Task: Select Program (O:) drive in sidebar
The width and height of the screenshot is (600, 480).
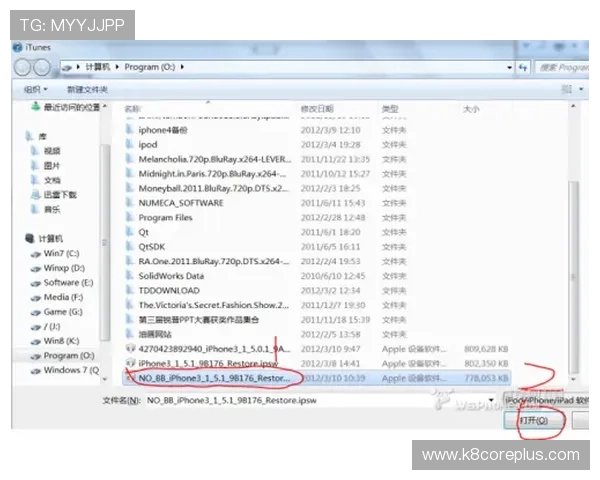Action: [68, 355]
